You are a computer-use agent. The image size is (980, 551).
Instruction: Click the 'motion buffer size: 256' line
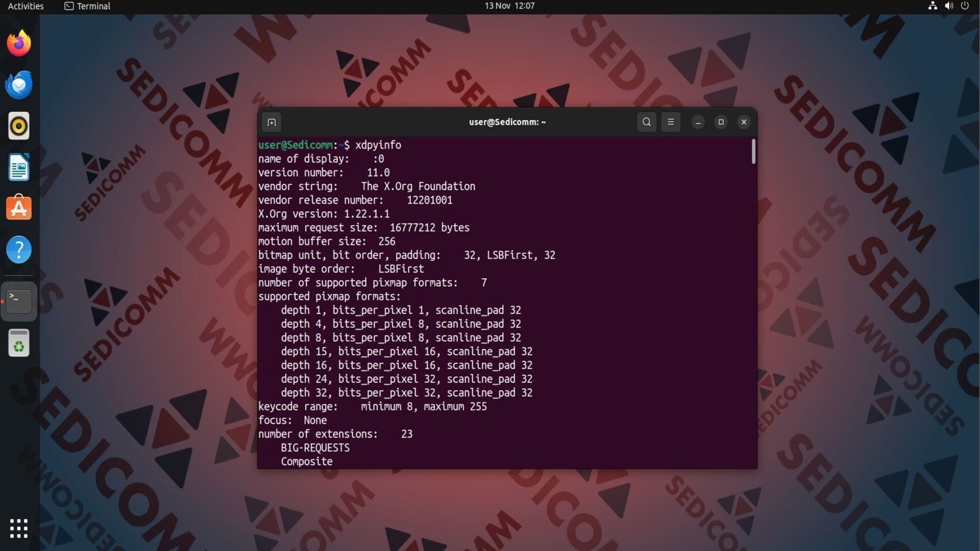coord(327,241)
